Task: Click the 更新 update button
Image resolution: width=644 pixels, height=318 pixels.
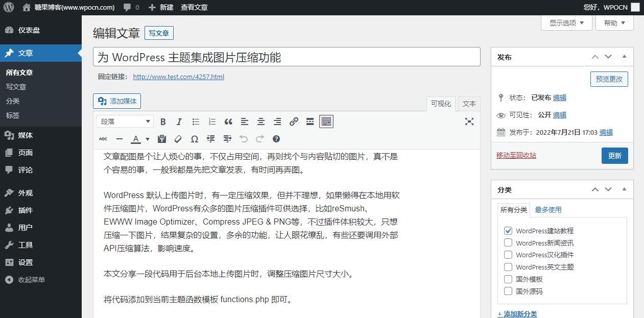Action: pyautogui.click(x=614, y=156)
